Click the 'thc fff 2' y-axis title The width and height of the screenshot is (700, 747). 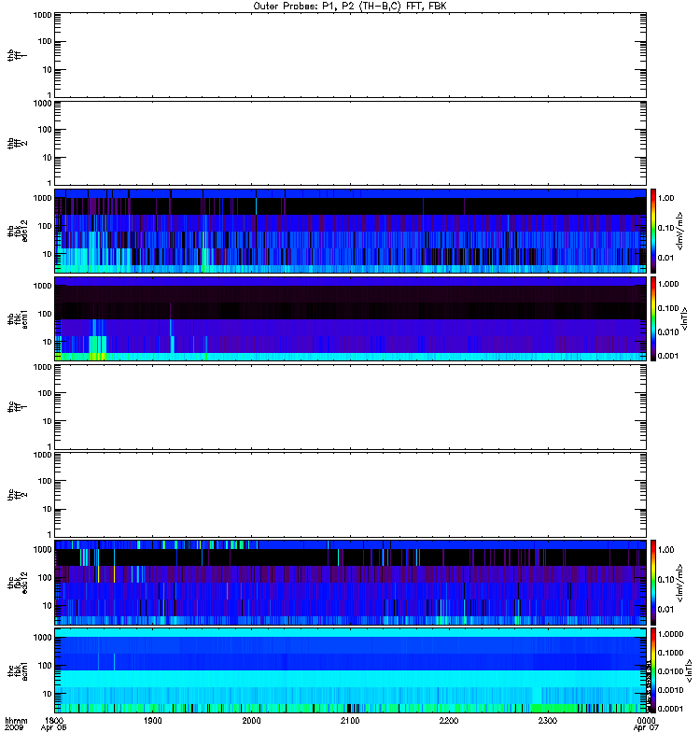(17, 495)
